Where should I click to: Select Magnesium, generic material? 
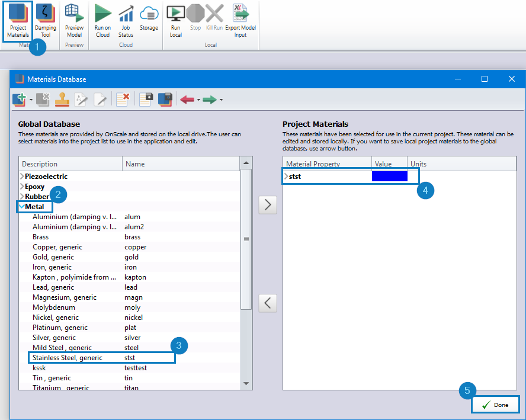(130, 297)
